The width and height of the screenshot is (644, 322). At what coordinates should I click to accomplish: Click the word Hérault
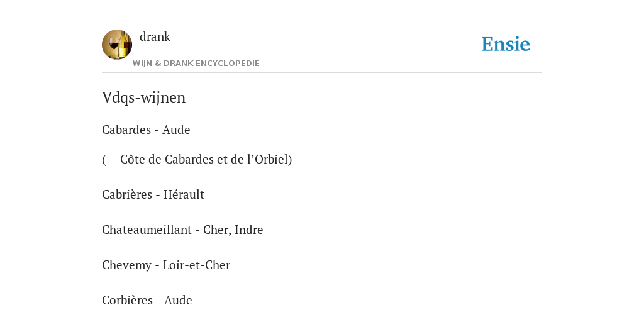[184, 195]
